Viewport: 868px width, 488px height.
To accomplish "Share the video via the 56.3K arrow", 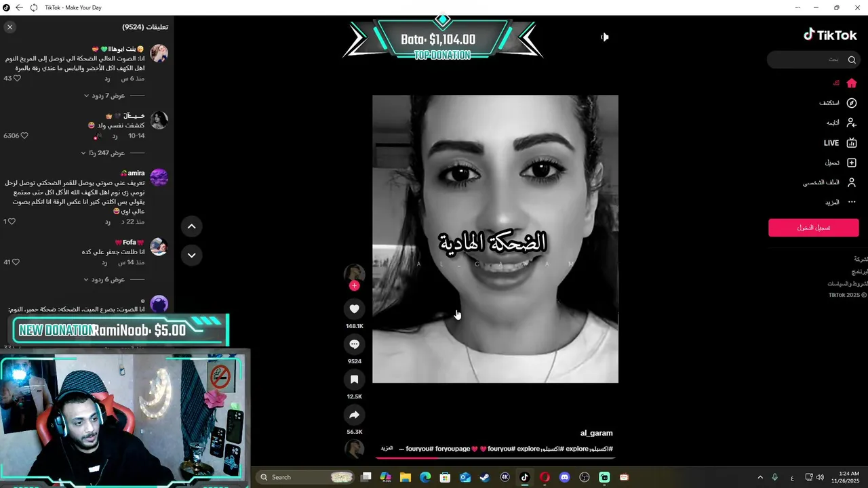I will click(354, 415).
